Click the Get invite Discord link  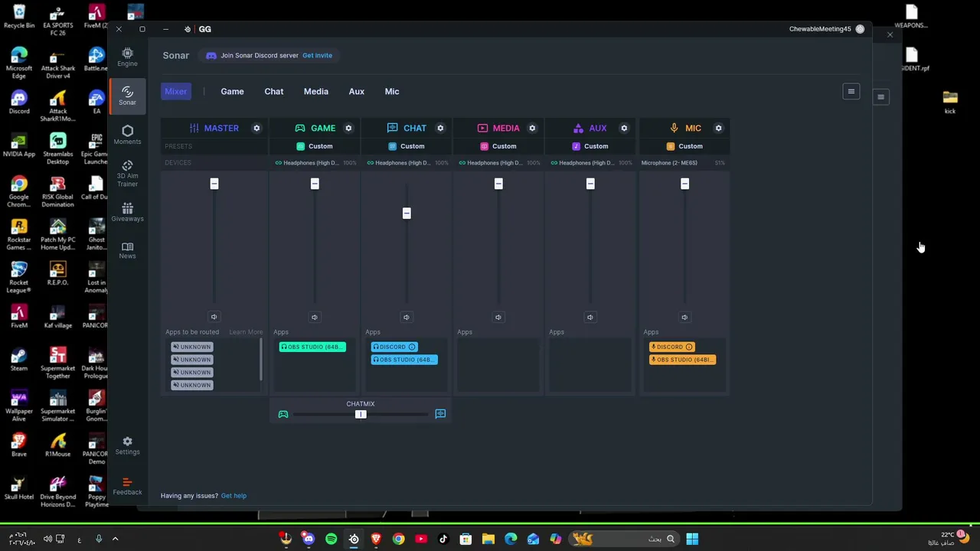317,55
